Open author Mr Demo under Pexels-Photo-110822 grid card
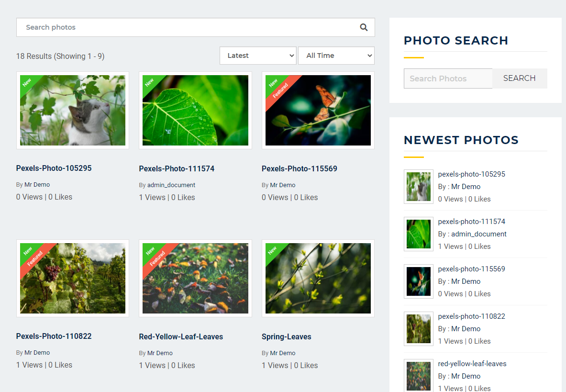Screen dimensions: 566x392 click(37, 352)
